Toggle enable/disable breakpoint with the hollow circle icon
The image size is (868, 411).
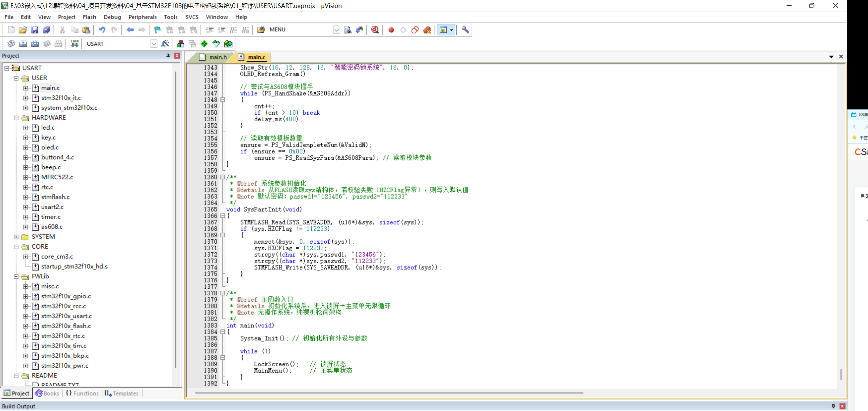point(403,30)
